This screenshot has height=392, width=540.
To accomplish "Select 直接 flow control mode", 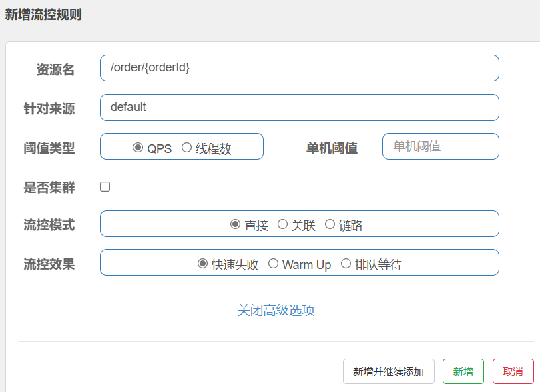I will pos(235,224).
